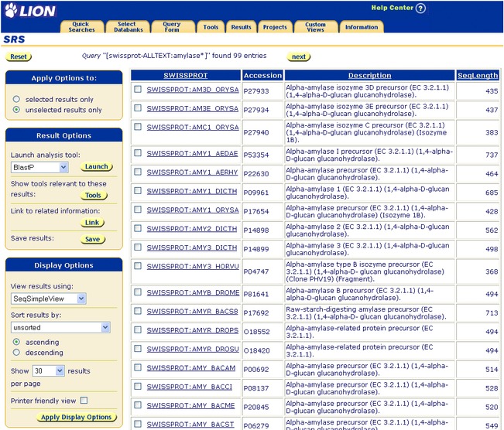Select checkbox for AMC1_ORYSA row
The width and height of the screenshot is (504, 430).
[138, 127]
